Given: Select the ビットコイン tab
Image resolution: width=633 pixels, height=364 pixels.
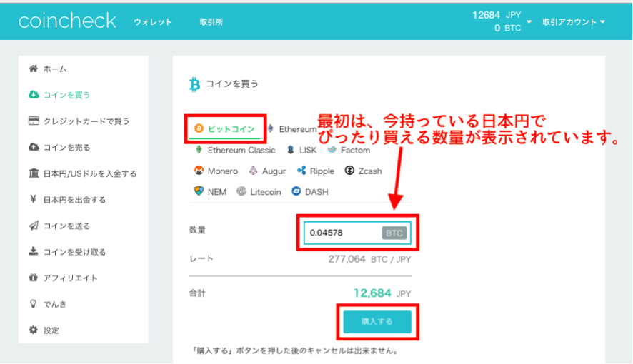Looking at the screenshot, I should point(225,129).
